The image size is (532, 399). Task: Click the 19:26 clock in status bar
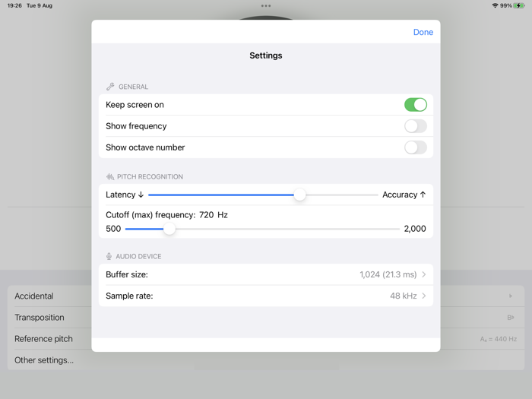pyautogui.click(x=14, y=5)
